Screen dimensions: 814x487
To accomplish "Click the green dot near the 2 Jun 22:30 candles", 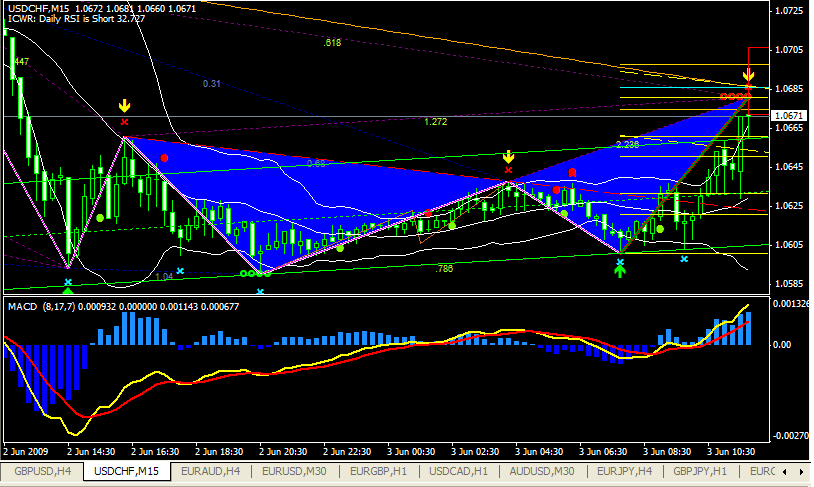I will click(x=340, y=249).
